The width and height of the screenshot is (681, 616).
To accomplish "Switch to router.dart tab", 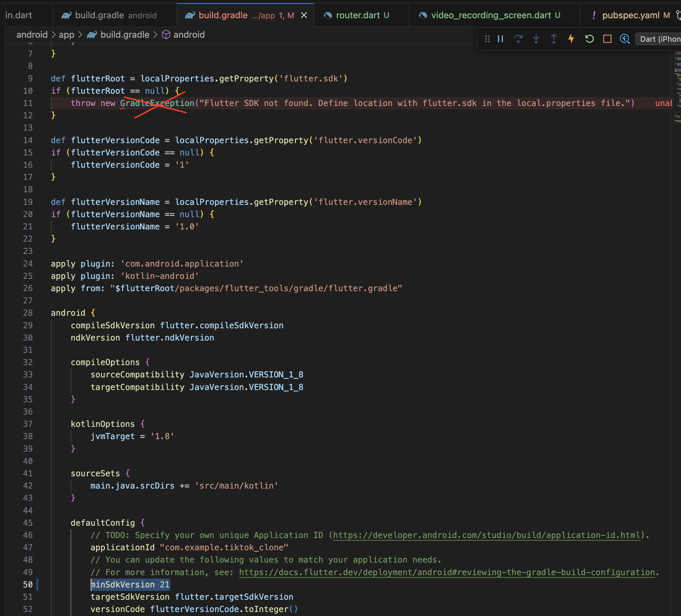I will 358,15.
